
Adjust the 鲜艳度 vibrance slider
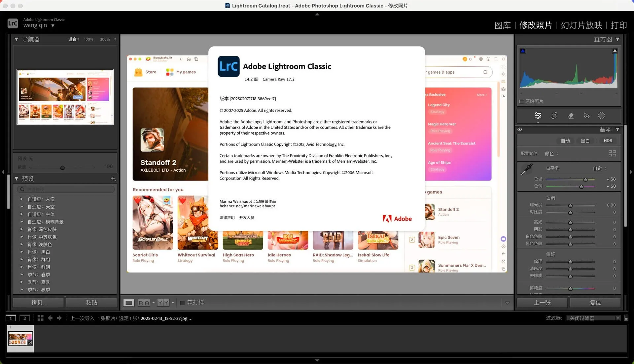570,288
